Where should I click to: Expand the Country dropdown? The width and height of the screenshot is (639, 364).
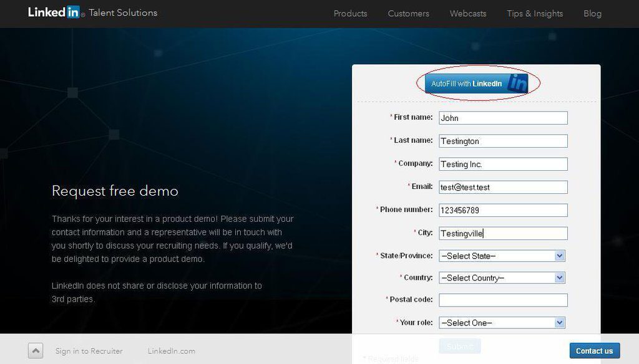[x=502, y=278]
